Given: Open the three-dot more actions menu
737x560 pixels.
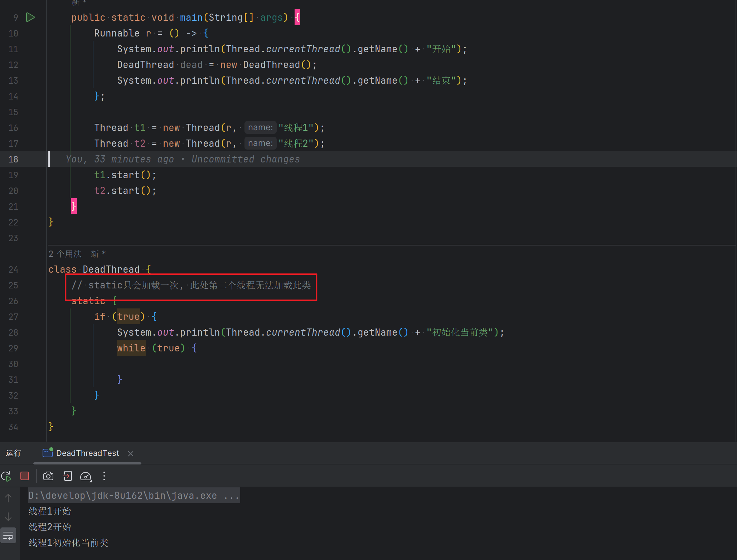Looking at the screenshot, I should pos(104,476).
